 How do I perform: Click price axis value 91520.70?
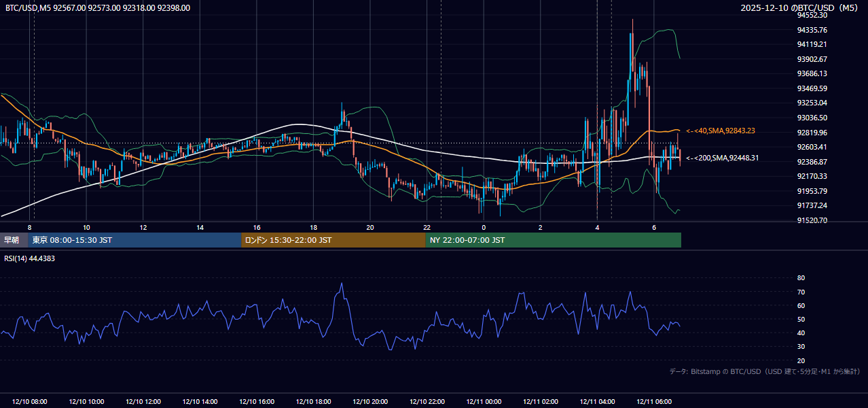[812, 220]
